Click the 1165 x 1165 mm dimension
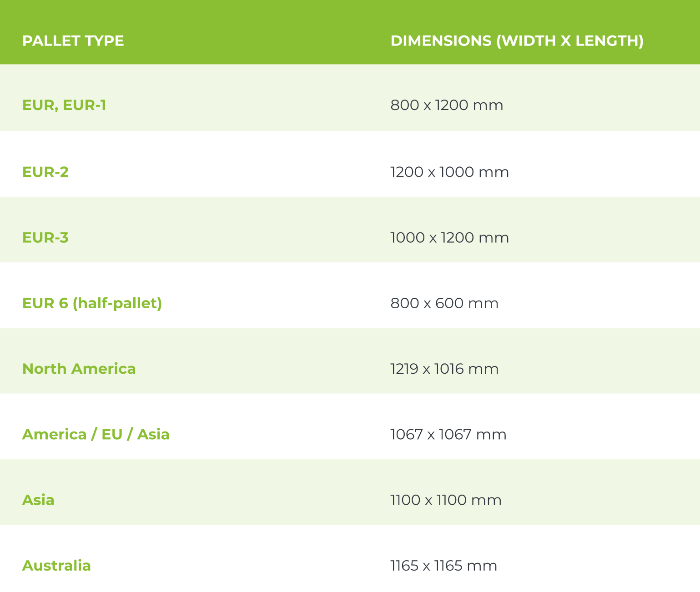The height and width of the screenshot is (592, 700). pyautogui.click(x=443, y=565)
